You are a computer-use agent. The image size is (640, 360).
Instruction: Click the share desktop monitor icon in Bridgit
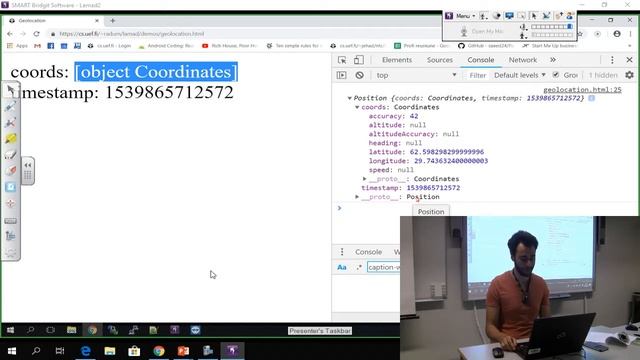[x=509, y=16]
